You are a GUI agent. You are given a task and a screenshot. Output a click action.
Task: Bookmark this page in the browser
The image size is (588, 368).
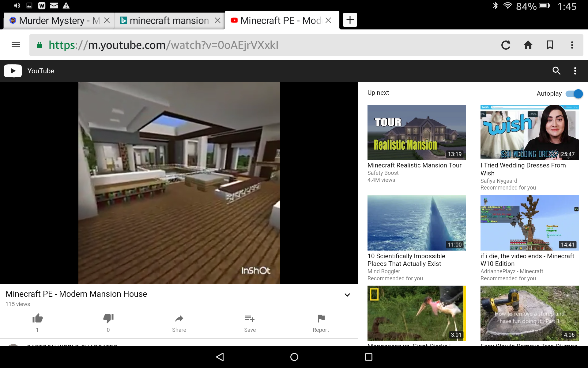(550, 45)
